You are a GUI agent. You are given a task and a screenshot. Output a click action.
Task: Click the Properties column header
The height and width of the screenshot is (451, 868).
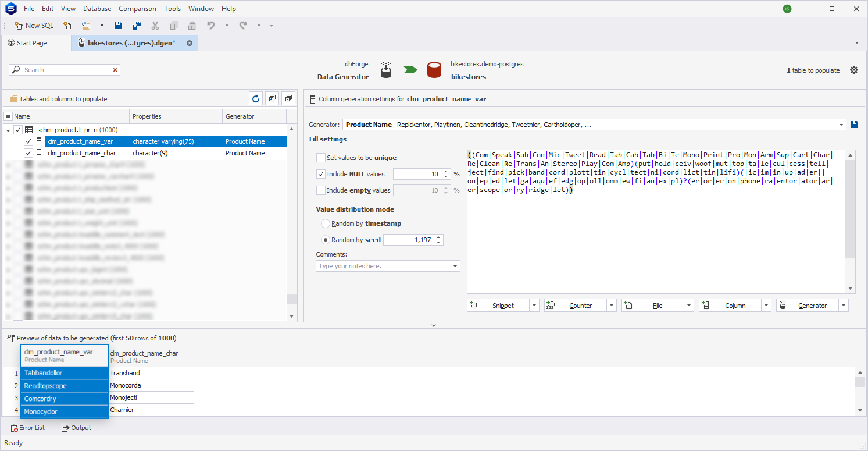click(x=176, y=116)
